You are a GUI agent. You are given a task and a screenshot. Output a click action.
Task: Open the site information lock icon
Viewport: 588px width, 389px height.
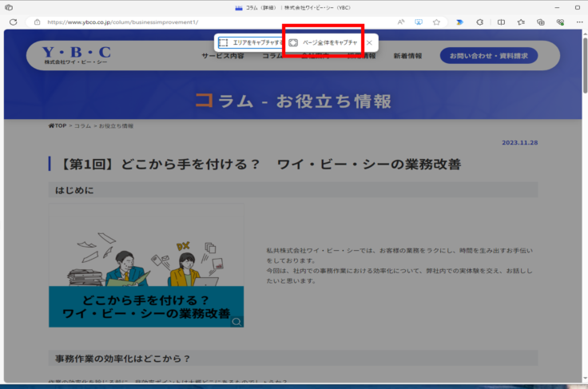[x=37, y=22]
